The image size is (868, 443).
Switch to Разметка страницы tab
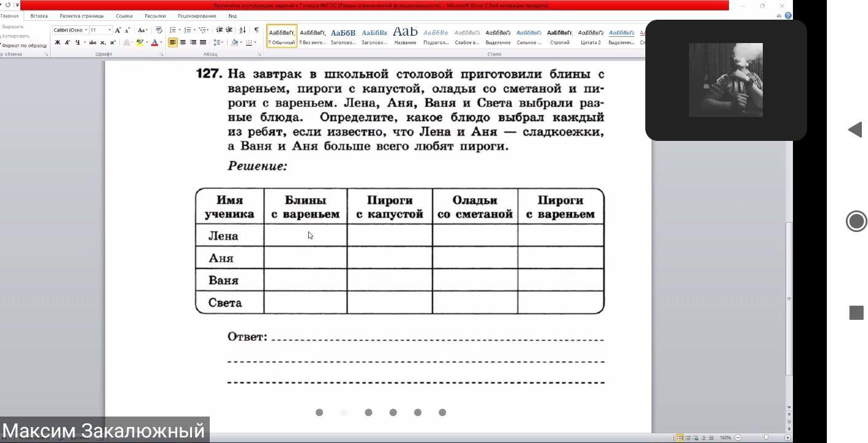[82, 16]
